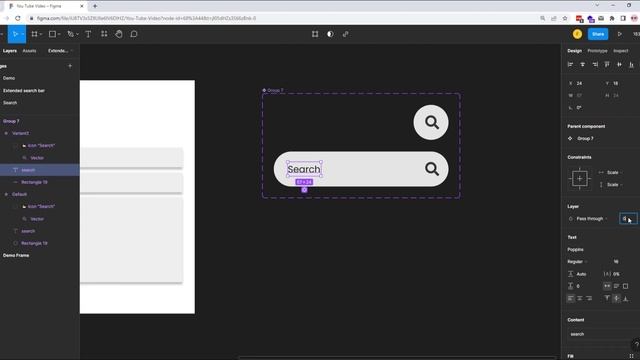Click the layer opacity input field
Image resolution: width=640 pixels, height=360 pixels.
(x=628, y=219)
